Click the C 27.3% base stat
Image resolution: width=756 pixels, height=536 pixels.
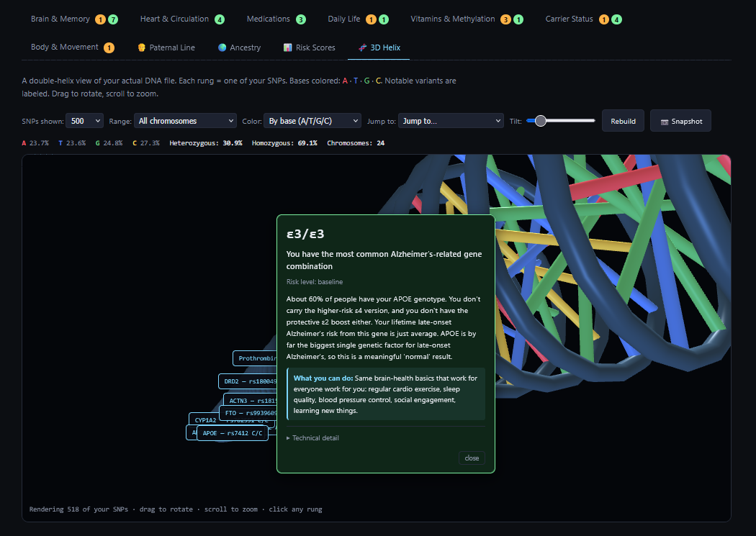(x=146, y=143)
